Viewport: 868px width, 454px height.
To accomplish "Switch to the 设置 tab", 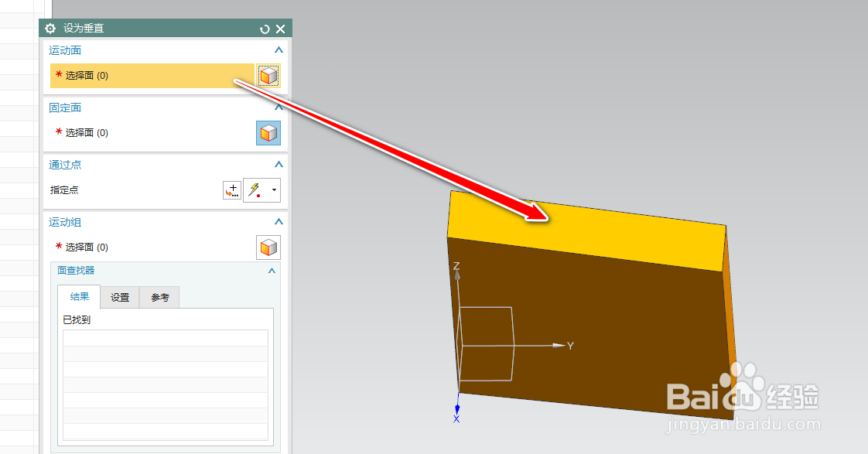I will coord(120,297).
